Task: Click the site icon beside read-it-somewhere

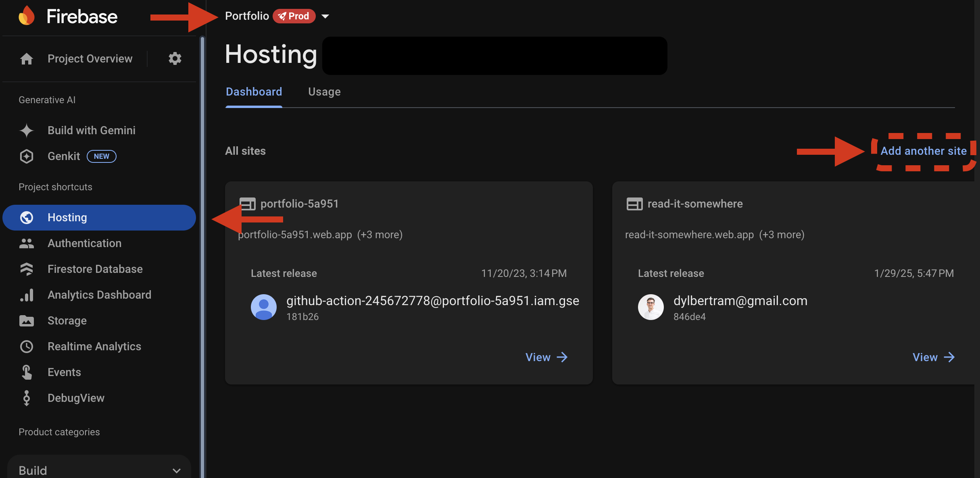Action: click(x=634, y=204)
